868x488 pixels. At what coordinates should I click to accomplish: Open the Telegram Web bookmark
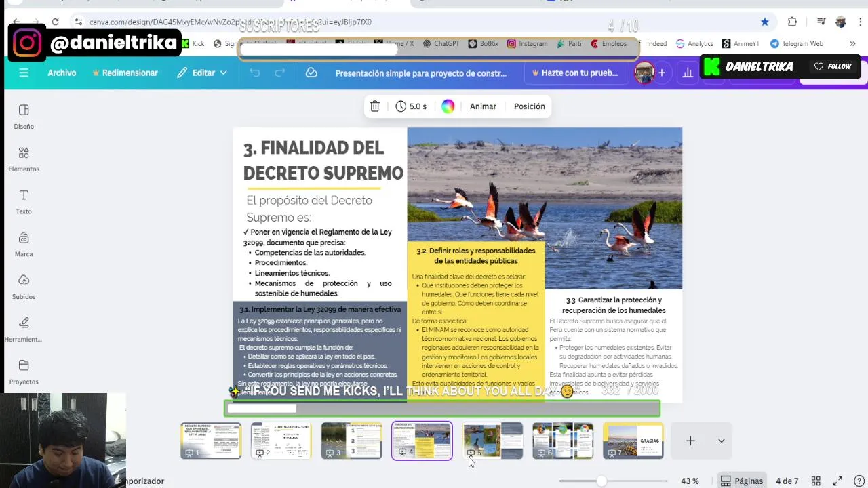pos(797,43)
